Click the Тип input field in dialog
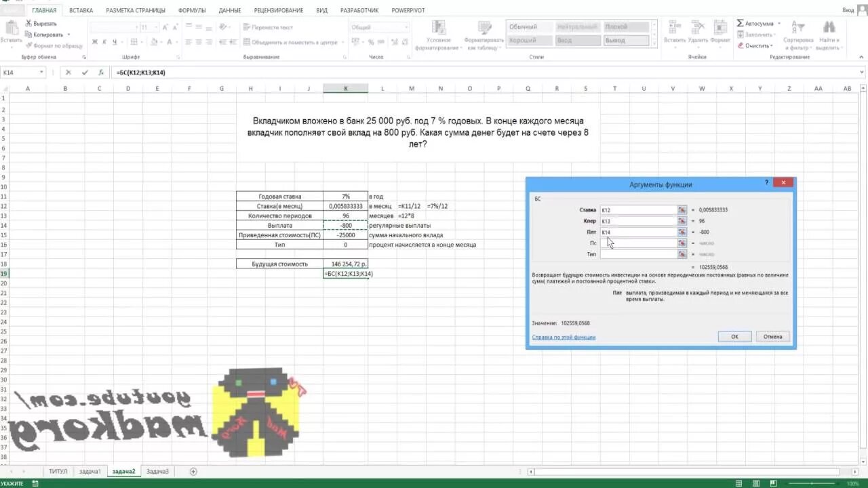Screen dimensions: 868x488 point(638,254)
